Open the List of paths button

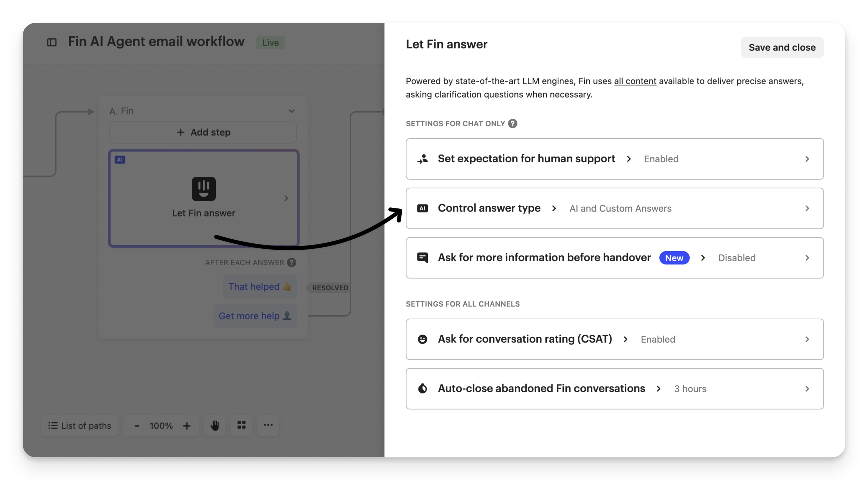coord(79,426)
